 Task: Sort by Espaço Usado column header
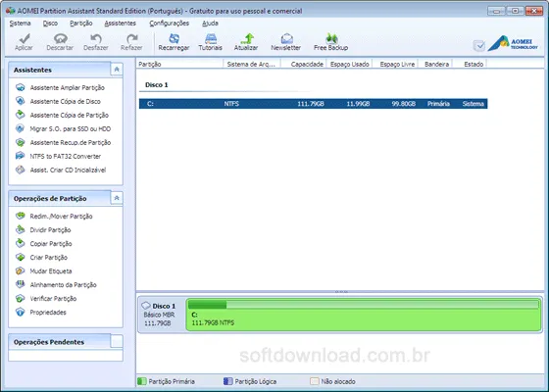(x=349, y=64)
